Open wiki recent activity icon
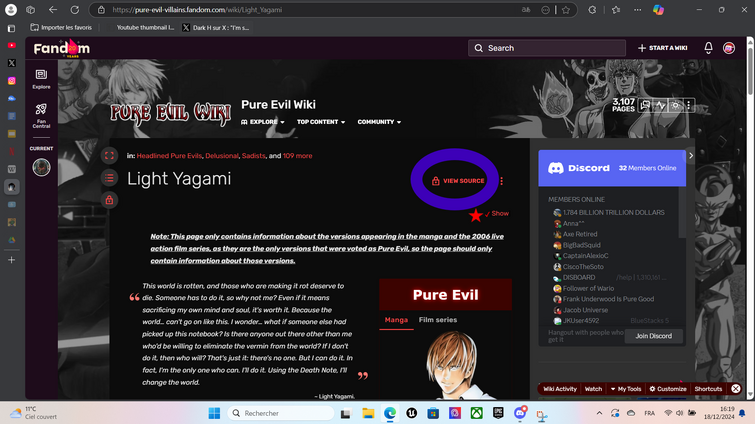755x424 pixels. pos(661,104)
